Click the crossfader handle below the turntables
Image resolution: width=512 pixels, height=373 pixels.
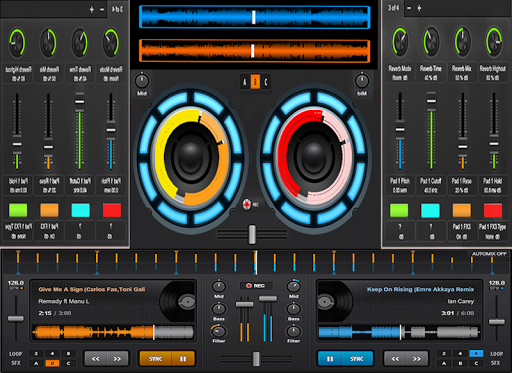coord(252,234)
